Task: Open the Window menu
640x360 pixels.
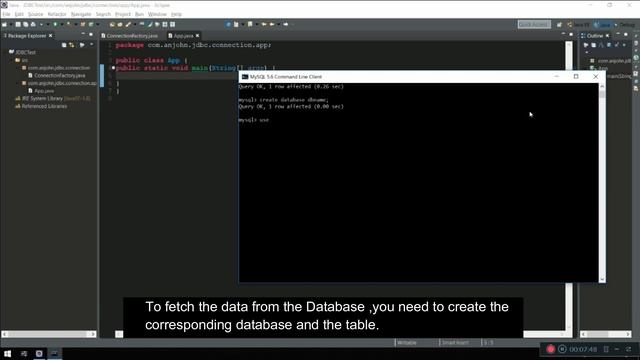Action: click(157, 14)
